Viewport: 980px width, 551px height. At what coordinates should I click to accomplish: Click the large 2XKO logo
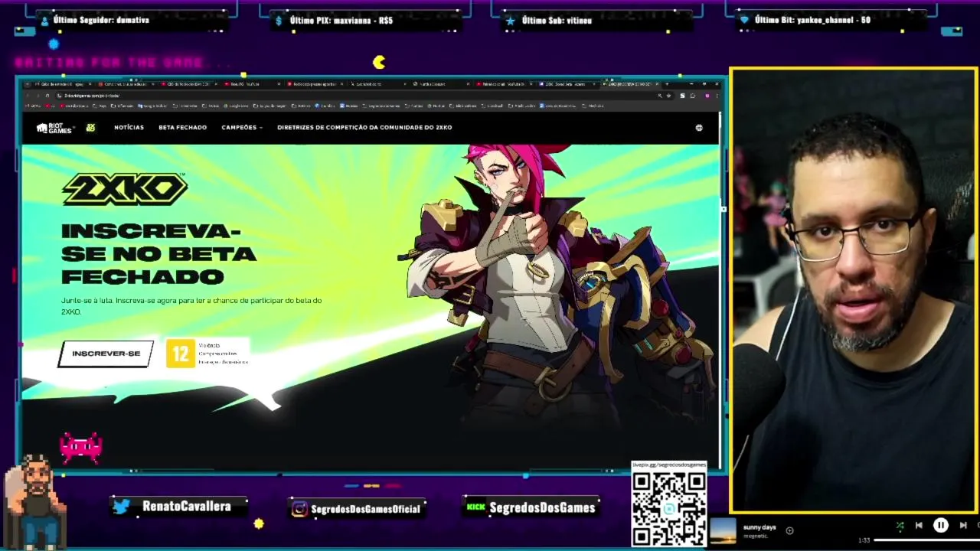[125, 190]
